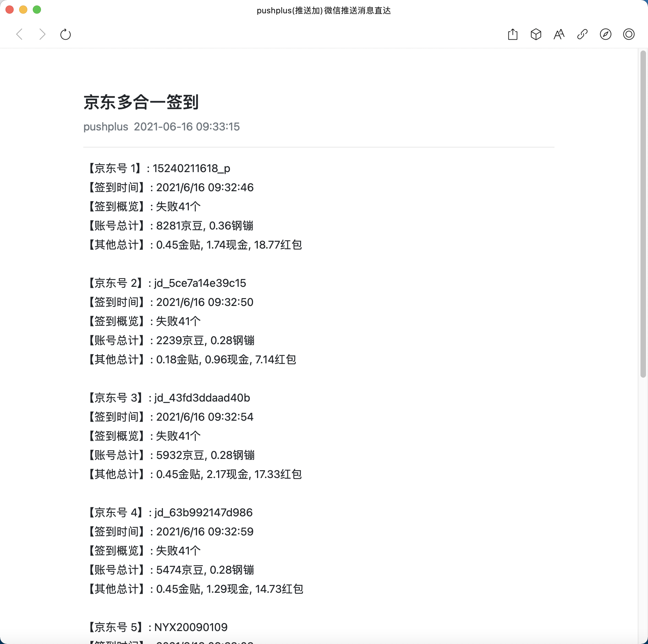This screenshot has width=648, height=644.
Task: Click the vertical scrollbar thumb
Action: point(643,214)
